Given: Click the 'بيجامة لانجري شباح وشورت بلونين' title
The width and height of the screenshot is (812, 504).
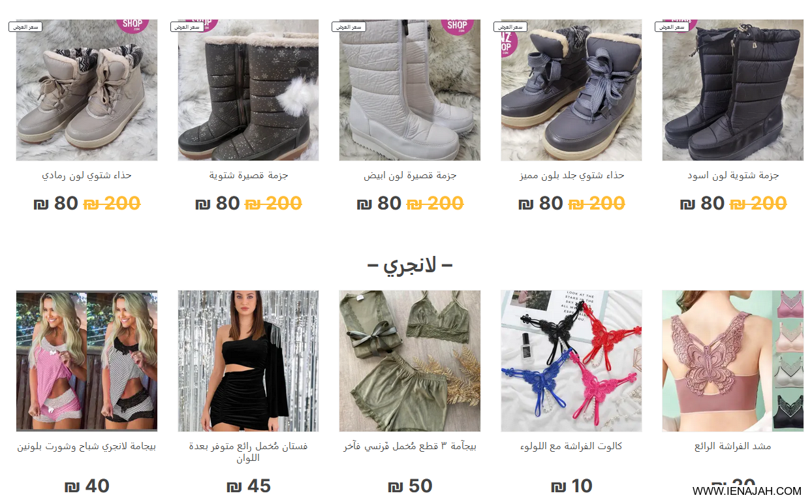Looking at the screenshot, I should pyautogui.click(x=87, y=447).
